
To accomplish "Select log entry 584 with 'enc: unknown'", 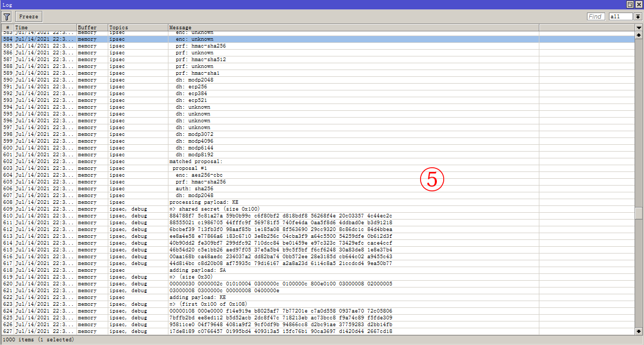I will (209, 39).
